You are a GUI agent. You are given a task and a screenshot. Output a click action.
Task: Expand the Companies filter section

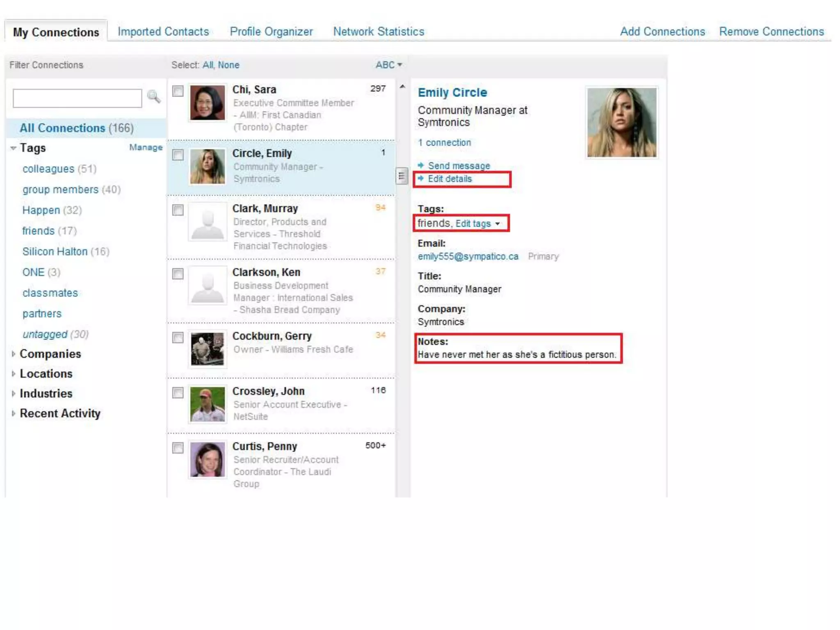[x=14, y=354]
